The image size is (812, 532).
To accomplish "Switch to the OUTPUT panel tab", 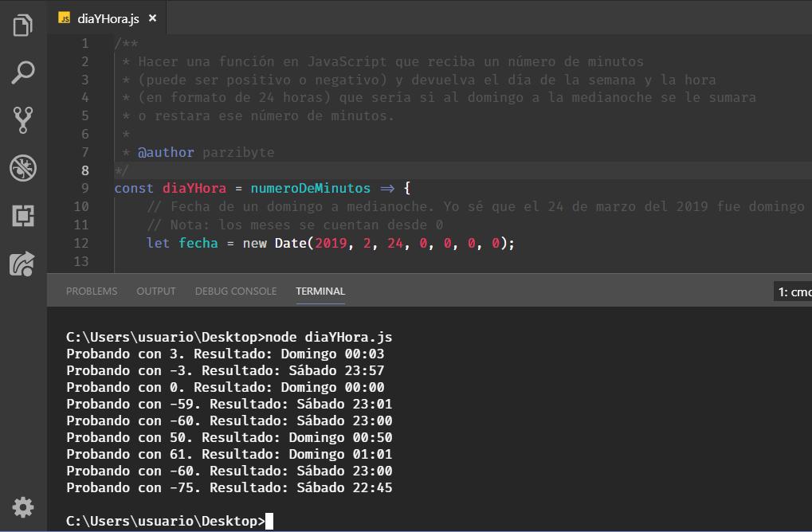I will coord(156,291).
